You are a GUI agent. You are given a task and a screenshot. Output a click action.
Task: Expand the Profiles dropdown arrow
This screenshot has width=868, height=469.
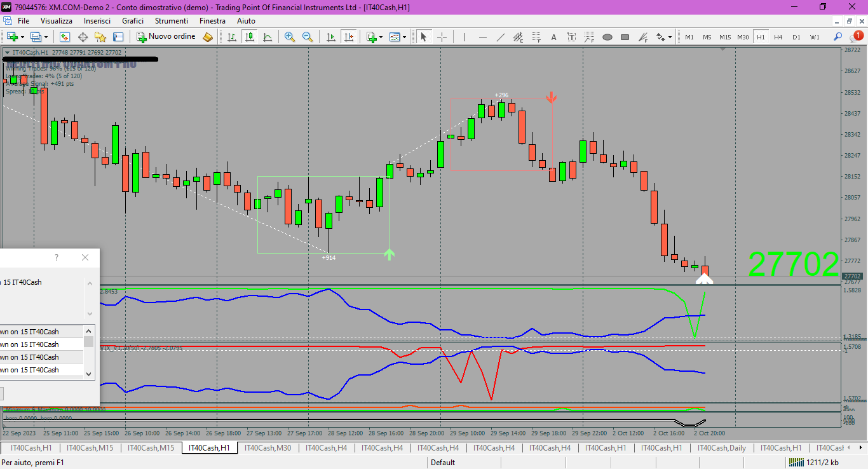pyautogui.click(x=46, y=37)
